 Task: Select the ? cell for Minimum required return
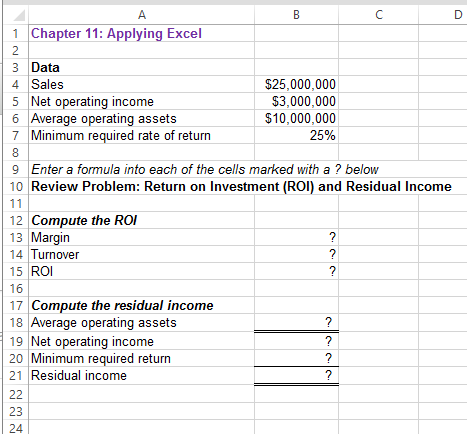click(296, 358)
